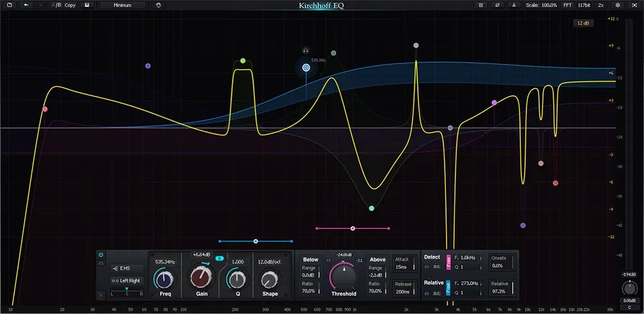Open the 117bit precision menu
Image resolution: width=644 pixels, height=314 pixels.
point(584,5)
